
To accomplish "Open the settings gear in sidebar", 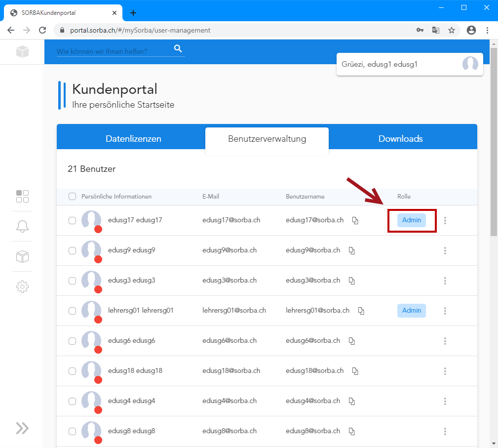I will point(22,286).
